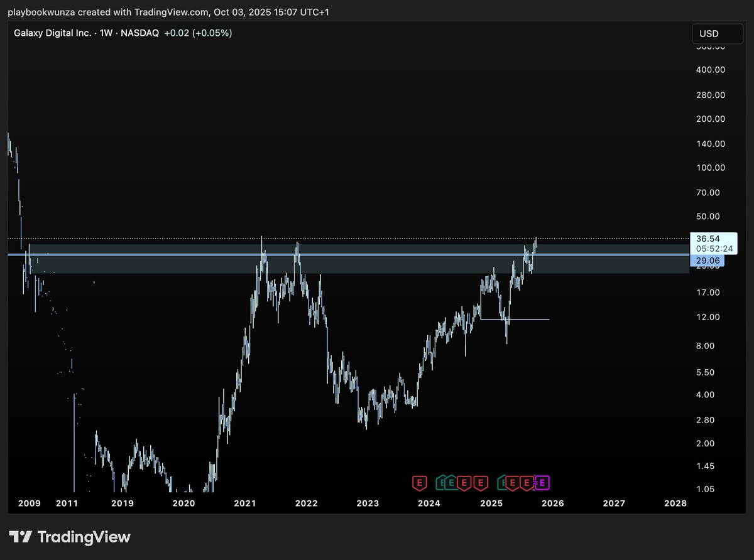This screenshot has height=560, width=754.
Task: Click the leftmost red earnings E marker
Action: click(419, 483)
